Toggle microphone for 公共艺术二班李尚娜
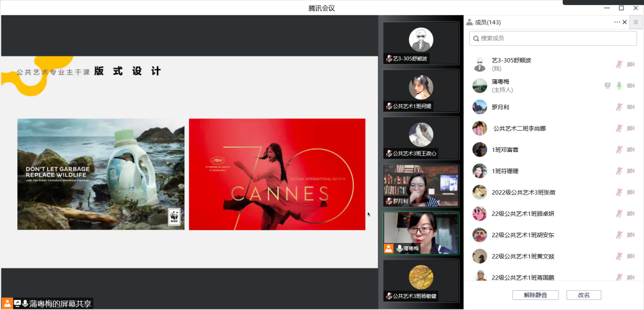644x310 pixels. [x=619, y=128]
